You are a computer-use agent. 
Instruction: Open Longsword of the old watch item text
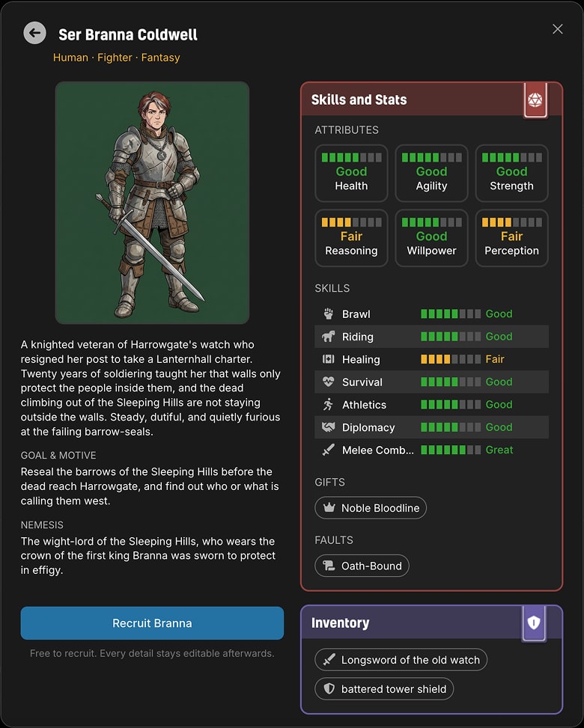pos(411,660)
